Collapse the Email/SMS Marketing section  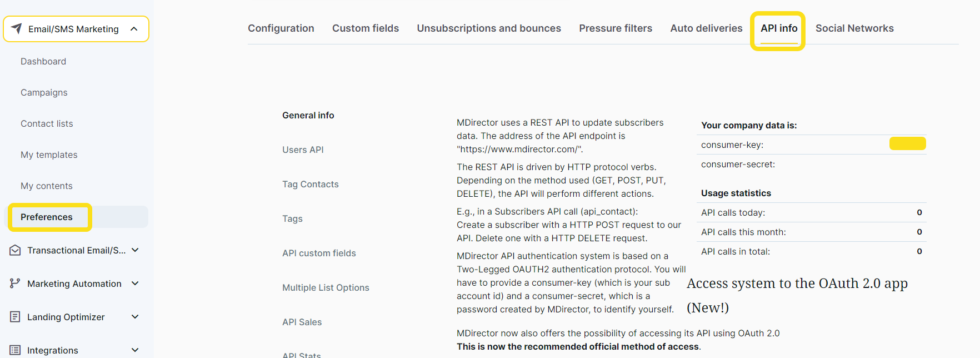tap(134, 29)
